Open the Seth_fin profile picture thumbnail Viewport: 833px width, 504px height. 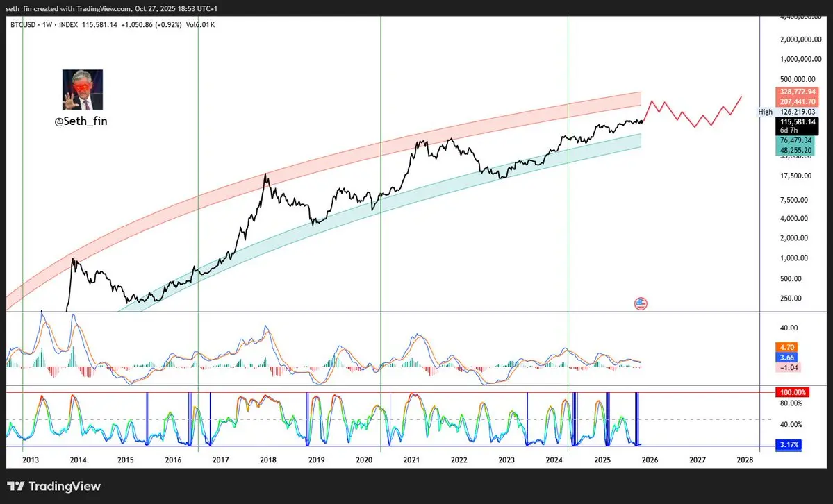(83, 90)
